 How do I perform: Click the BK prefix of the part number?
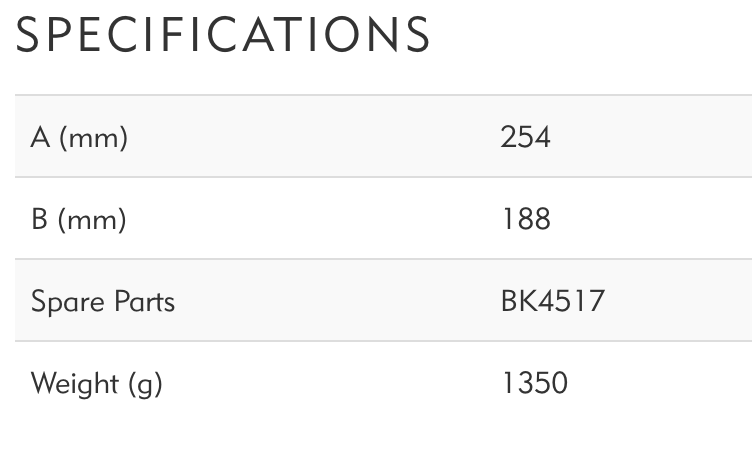coord(517,301)
